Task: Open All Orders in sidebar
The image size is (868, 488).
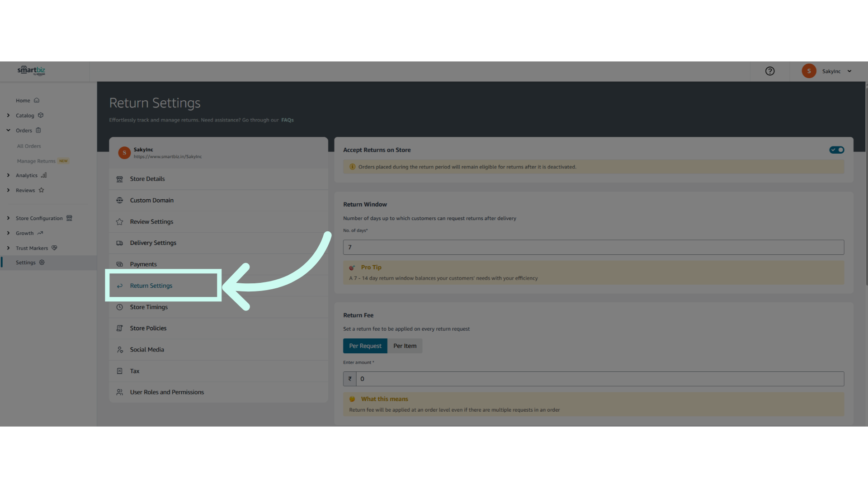Action: click(x=29, y=146)
